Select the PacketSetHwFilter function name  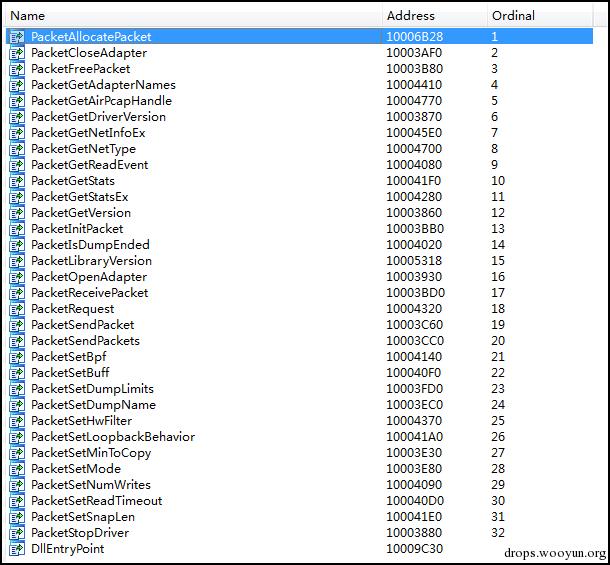(x=82, y=421)
